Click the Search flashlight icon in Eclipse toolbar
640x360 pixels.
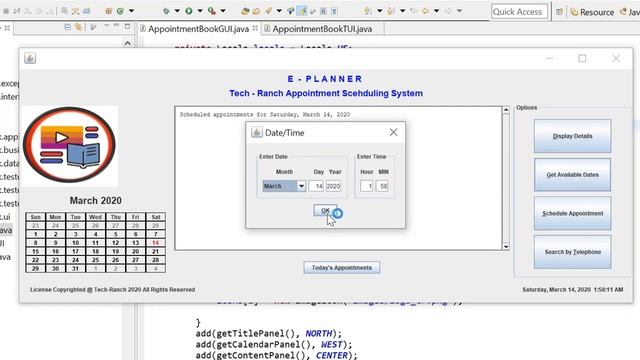pyautogui.click(x=268, y=11)
